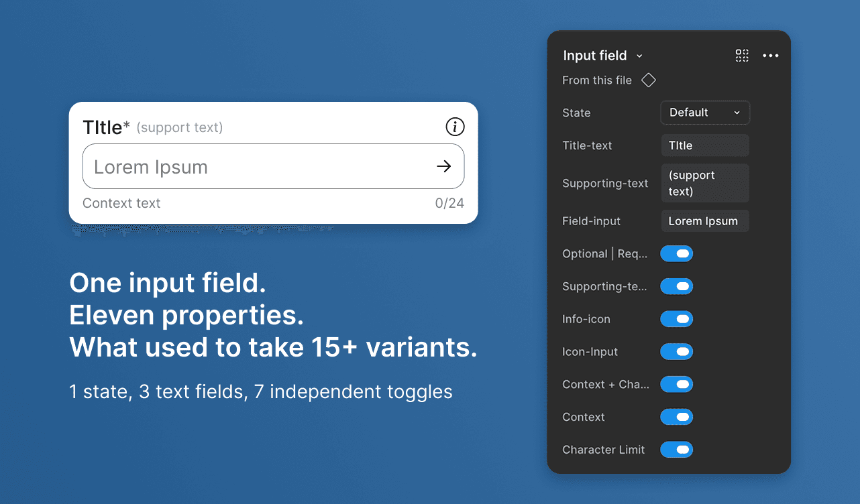Edit the Supporting-text property value
This screenshot has width=860, height=504.
705,183
